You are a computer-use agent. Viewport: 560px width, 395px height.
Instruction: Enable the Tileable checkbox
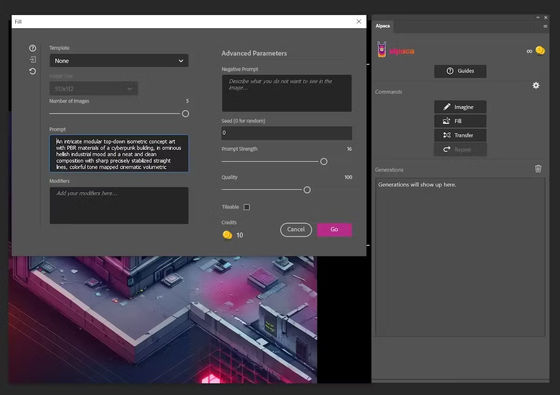click(246, 207)
